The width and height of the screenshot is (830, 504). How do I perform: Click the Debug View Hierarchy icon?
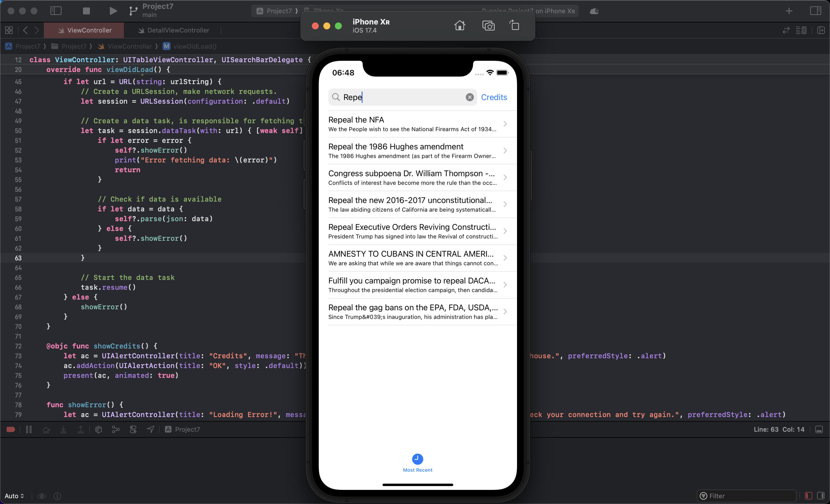tap(98, 429)
